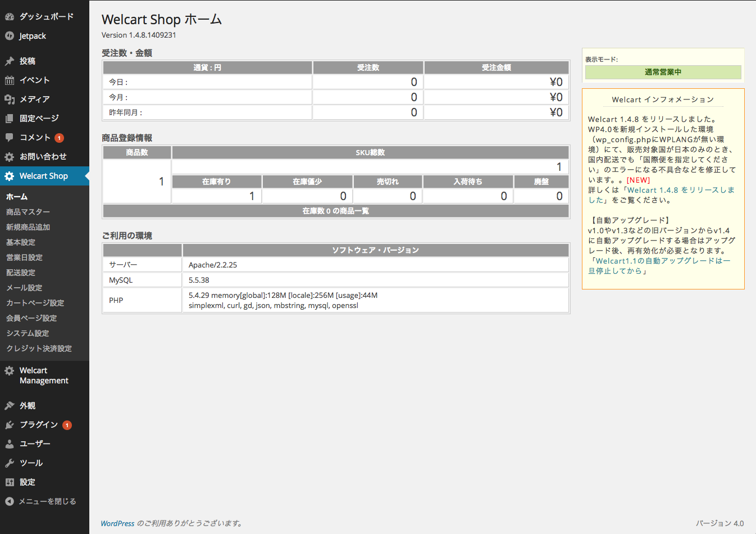
Task: Open the Welcart 1.4.8 release link
Action: [661, 195]
